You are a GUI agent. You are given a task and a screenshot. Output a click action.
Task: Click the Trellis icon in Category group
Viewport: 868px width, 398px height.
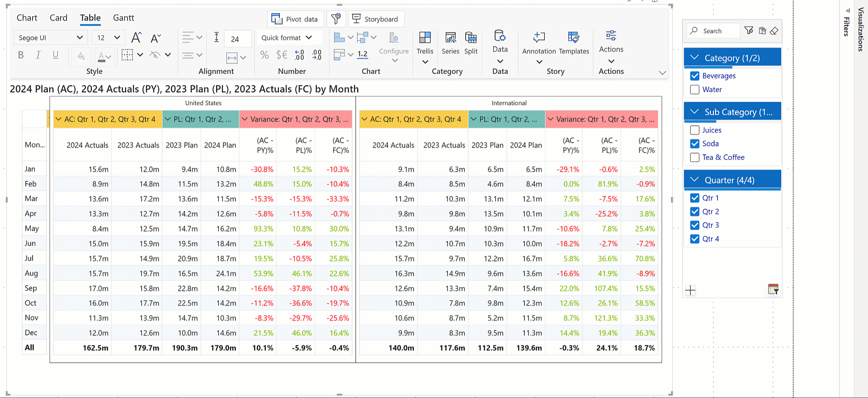tap(425, 38)
